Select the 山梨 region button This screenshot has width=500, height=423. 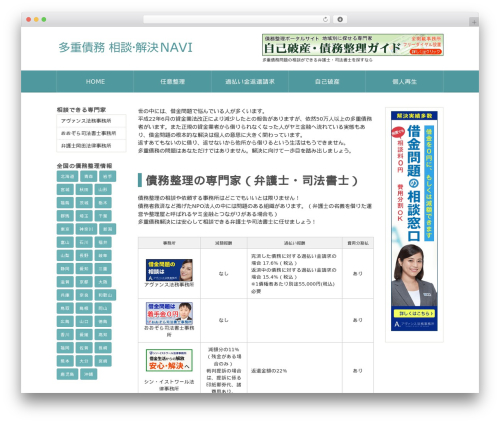tap(65, 255)
